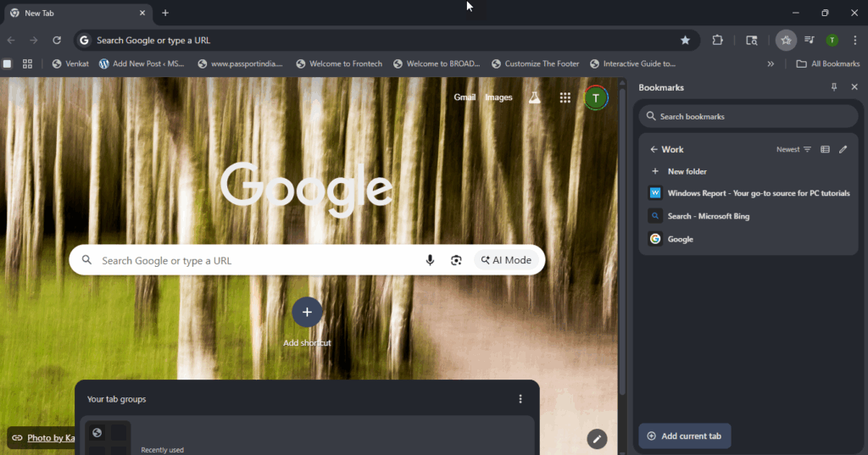Viewport: 868px width, 455px height.
Task: Open the profile T avatar in toolbar
Action: (x=832, y=41)
